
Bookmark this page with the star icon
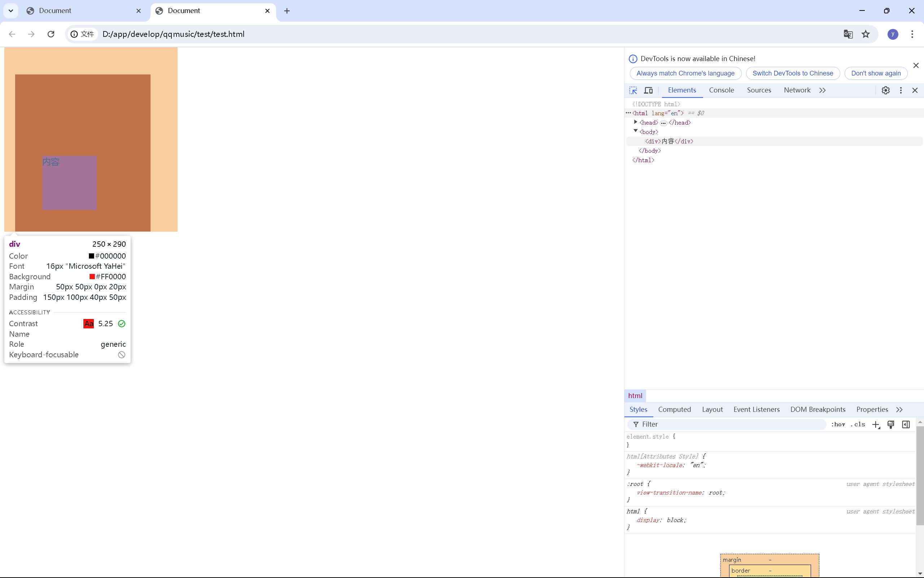[866, 34]
